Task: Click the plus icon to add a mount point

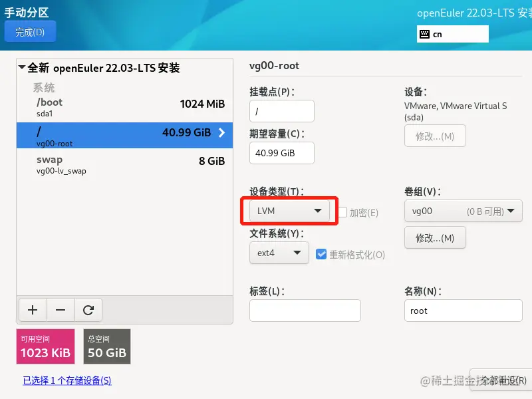Action: pyautogui.click(x=33, y=310)
